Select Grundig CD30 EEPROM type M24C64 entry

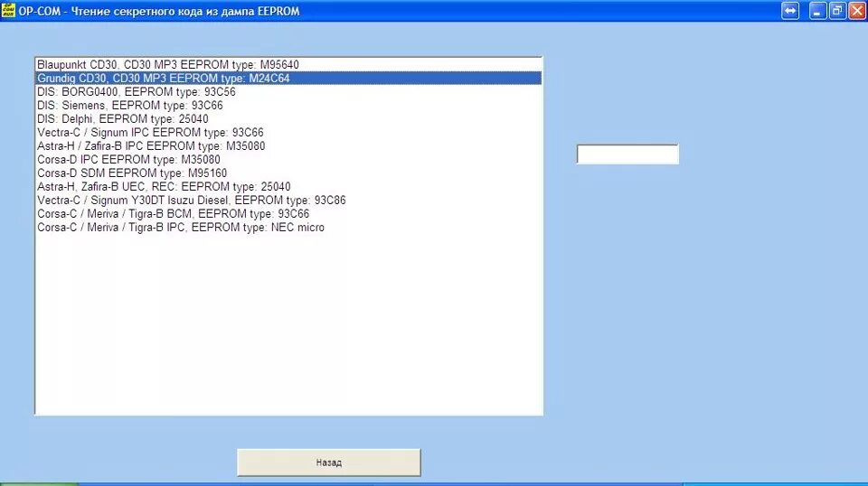click(288, 78)
